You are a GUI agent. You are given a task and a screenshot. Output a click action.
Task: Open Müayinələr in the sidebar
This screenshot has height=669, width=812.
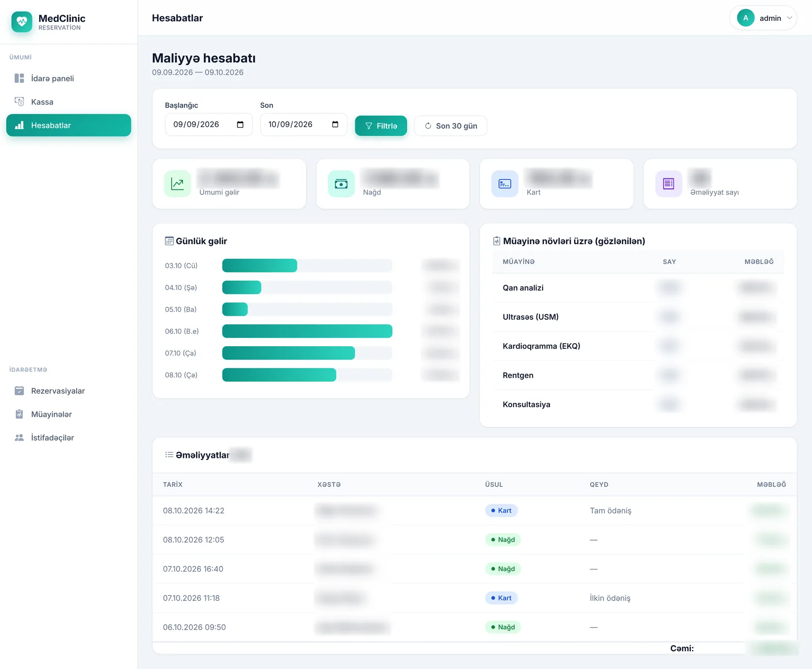point(69,414)
